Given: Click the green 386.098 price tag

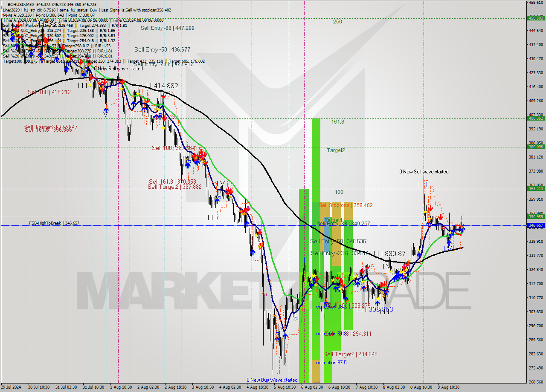Looking at the screenshot, I should (536, 147).
